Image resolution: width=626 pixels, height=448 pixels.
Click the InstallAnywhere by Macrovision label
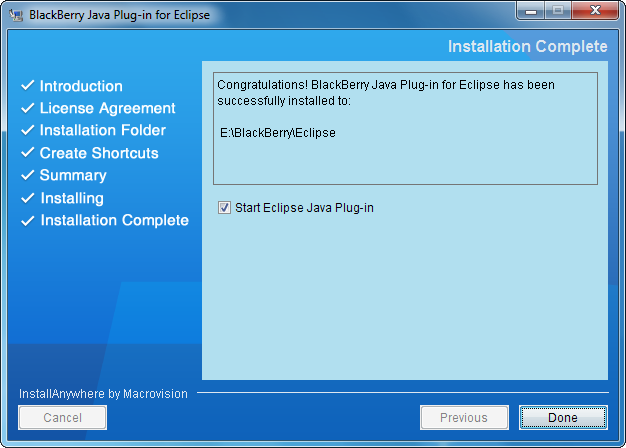tap(103, 394)
